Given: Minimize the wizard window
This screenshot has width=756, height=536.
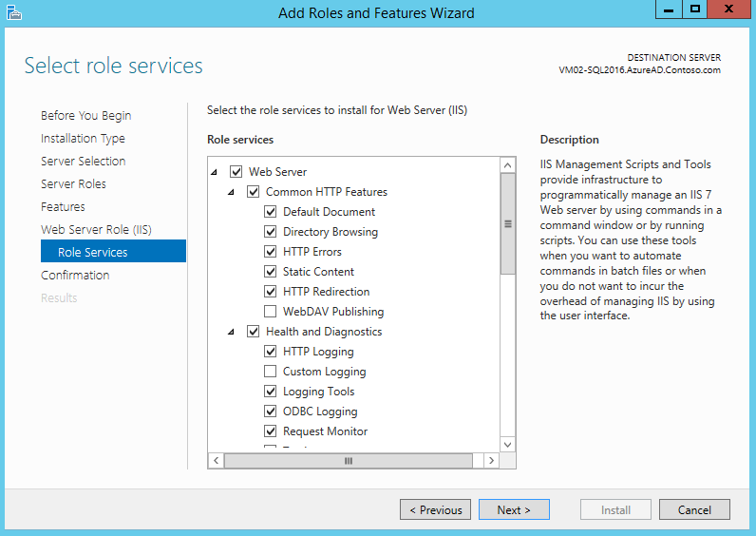Looking at the screenshot, I should [x=669, y=10].
